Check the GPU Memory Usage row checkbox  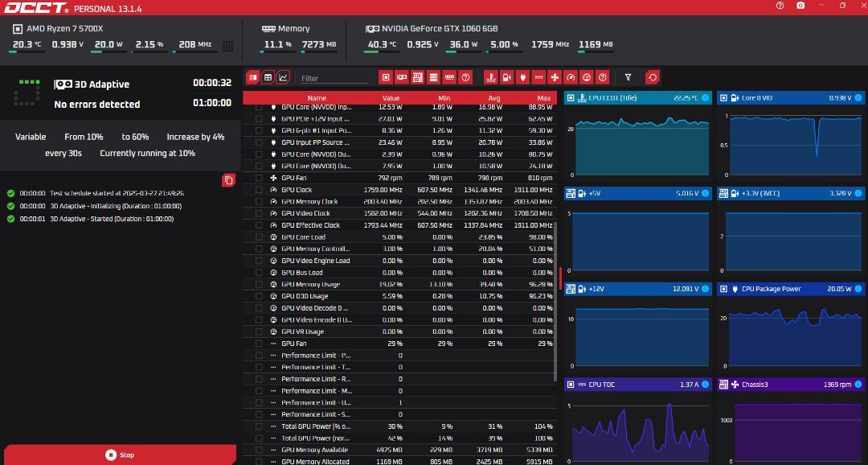click(259, 284)
